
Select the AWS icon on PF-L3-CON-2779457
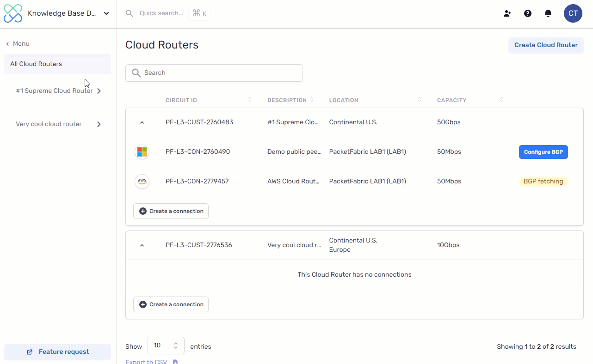(x=142, y=181)
